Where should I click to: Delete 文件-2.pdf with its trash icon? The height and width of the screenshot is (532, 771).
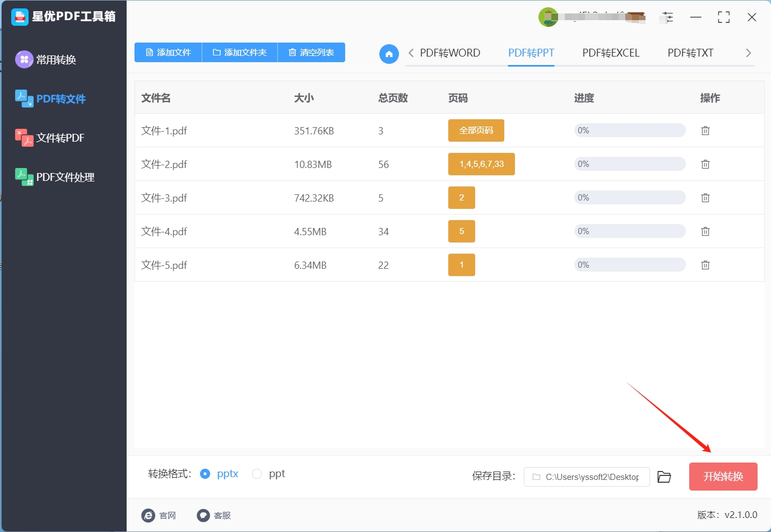click(x=705, y=164)
